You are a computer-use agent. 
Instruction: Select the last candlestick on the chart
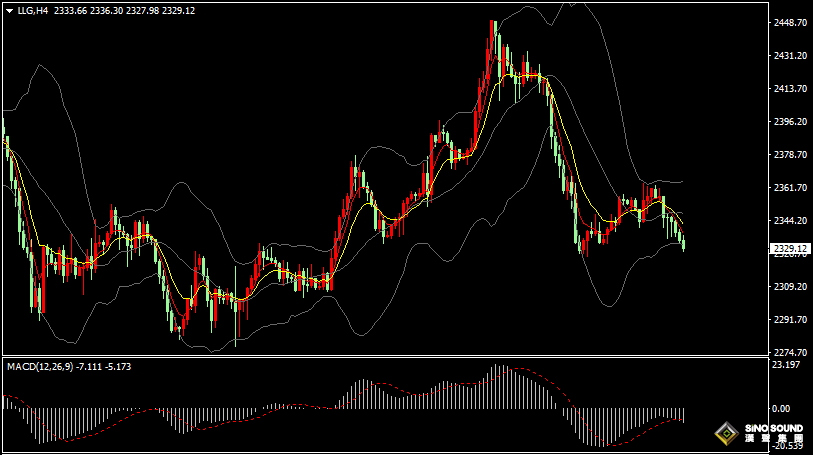(x=684, y=243)
